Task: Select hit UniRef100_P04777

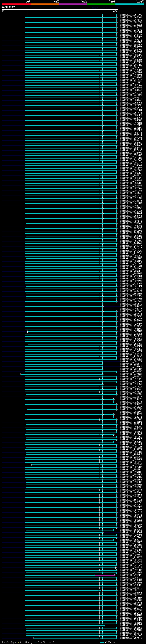Action: pos(131,308)
